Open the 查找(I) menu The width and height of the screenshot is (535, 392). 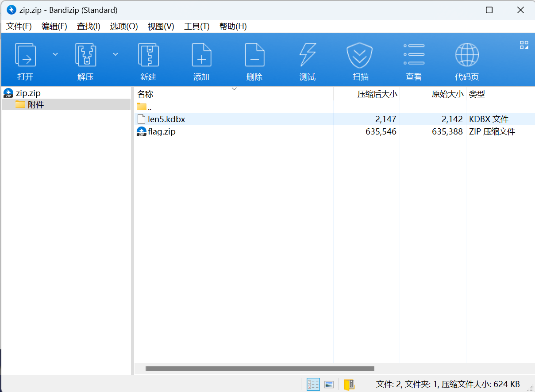point(89,27)
